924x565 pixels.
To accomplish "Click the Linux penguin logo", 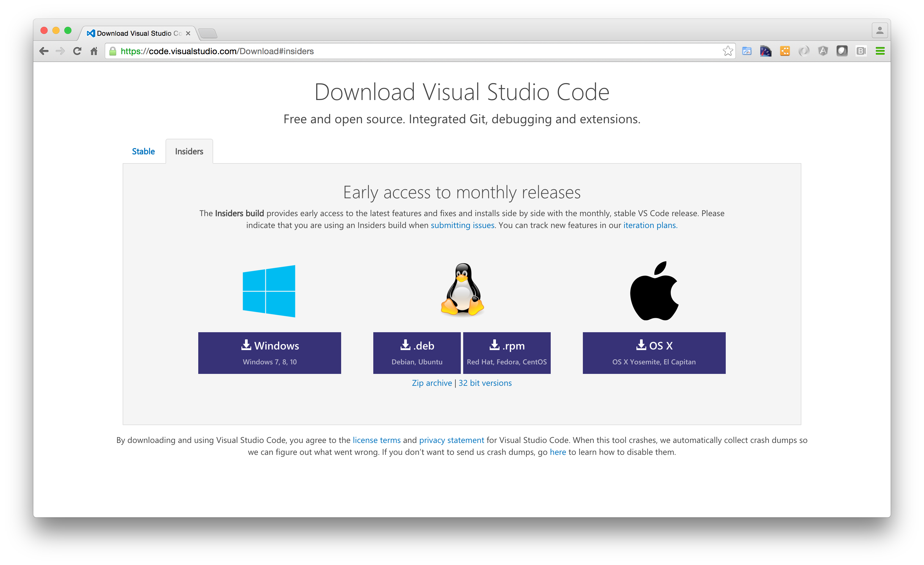I will coord(462,290).
